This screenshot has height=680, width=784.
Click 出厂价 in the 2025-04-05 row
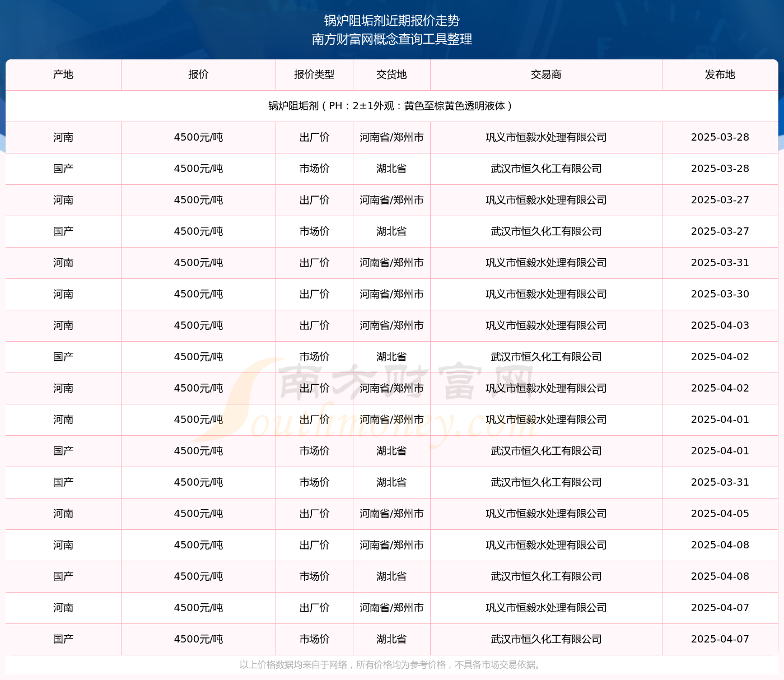click(314, 514)
